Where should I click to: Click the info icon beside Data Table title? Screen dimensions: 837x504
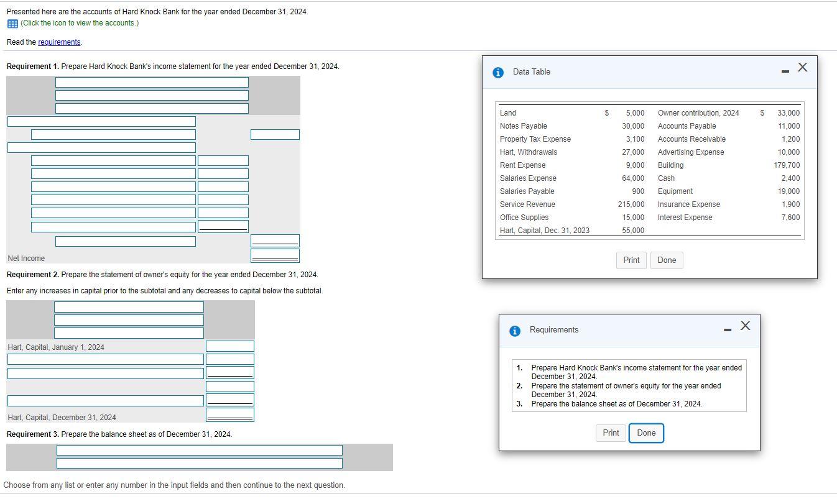pos(497,72)
